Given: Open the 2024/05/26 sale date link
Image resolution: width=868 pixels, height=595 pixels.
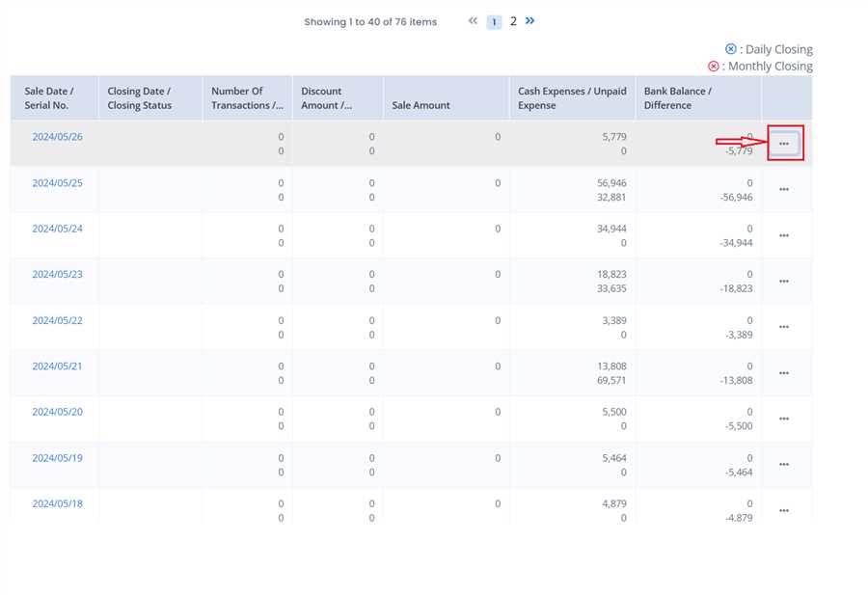Looking at the screenshot, I should (57, 137).
